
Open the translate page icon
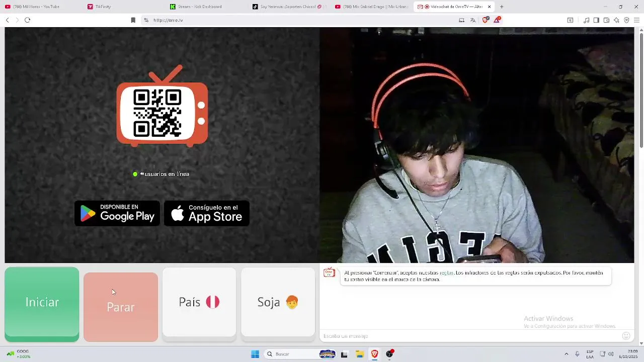coord(473,20)
